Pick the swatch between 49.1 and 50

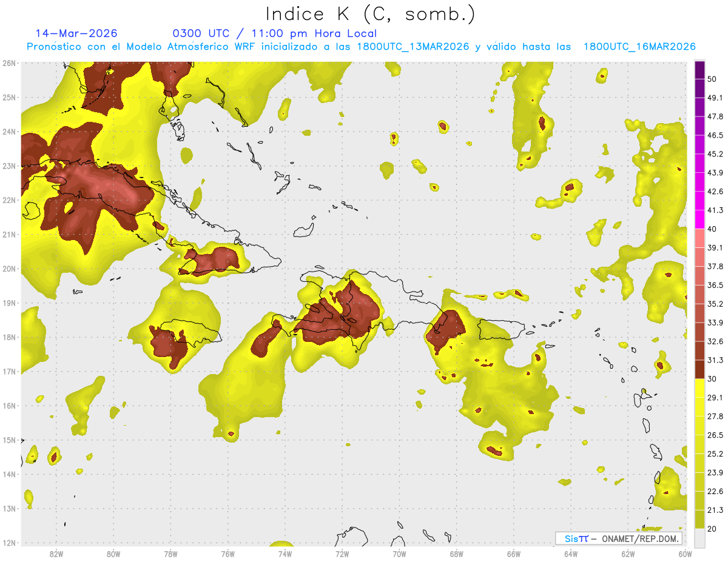coord(699,89)
